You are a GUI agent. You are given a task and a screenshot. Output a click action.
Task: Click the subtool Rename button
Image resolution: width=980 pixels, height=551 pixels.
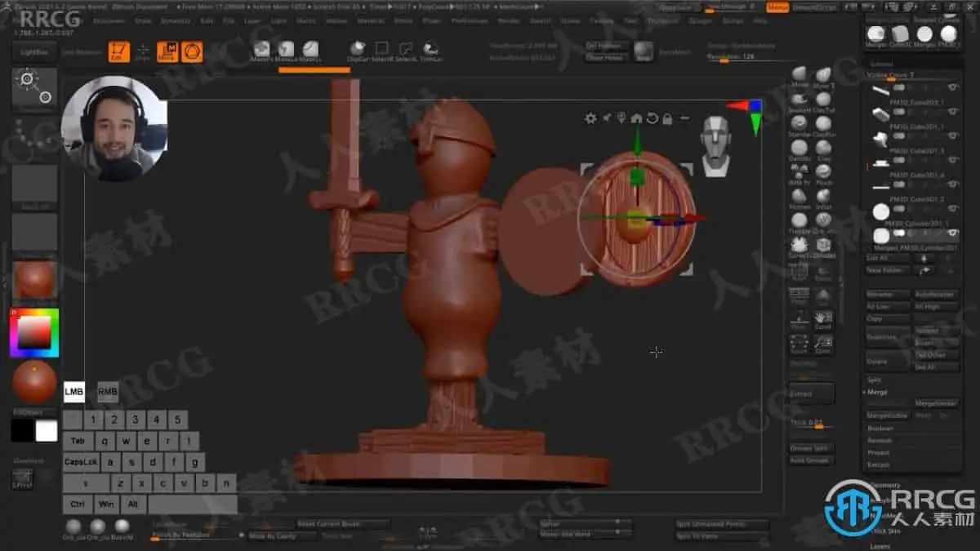coord(888,294)
